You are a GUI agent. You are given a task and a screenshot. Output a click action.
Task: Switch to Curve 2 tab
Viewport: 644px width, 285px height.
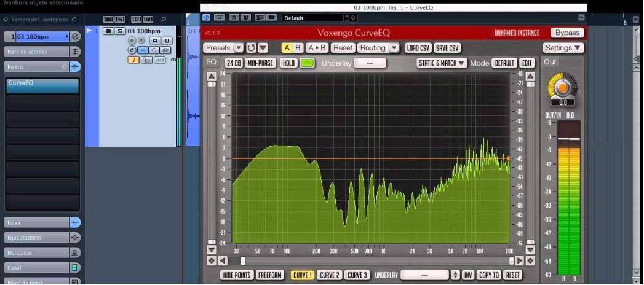click(x=329, y=275)
